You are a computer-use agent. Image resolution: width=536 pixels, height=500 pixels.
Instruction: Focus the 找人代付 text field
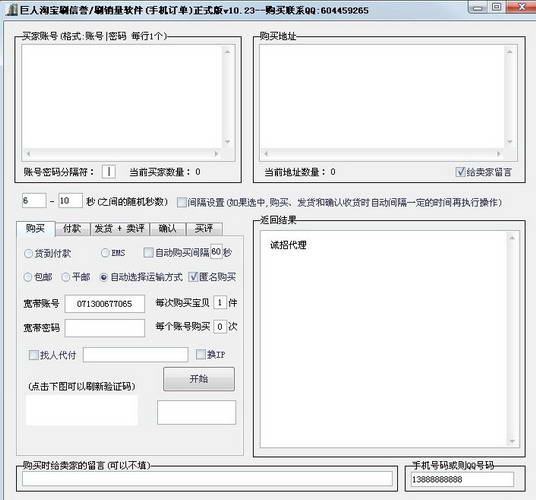[x=135, y=354]
